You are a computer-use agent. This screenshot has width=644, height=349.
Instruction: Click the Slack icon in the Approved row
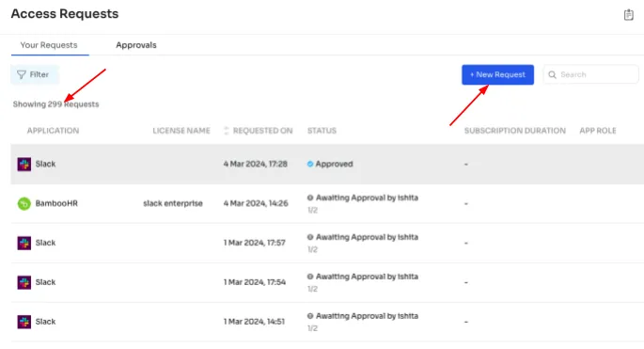coord(24,164)
